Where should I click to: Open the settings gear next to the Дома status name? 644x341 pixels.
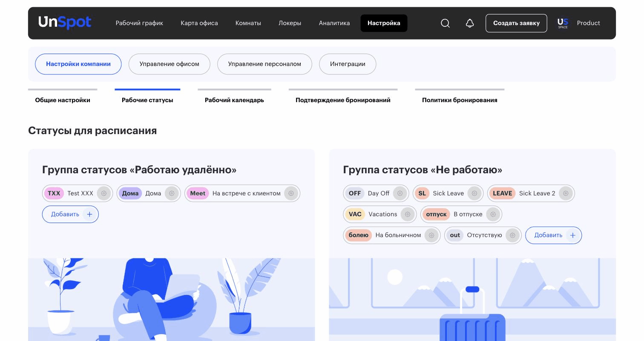click(x=172, y=193)
